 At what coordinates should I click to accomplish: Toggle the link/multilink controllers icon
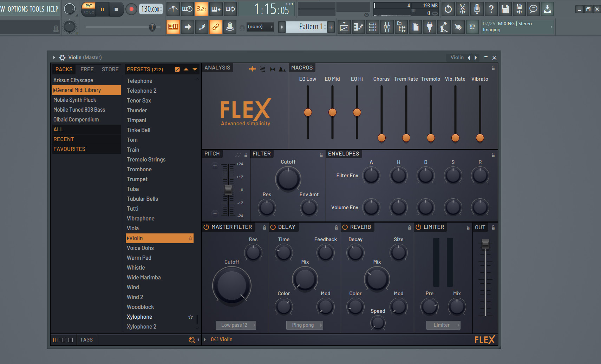coord(216,27)
